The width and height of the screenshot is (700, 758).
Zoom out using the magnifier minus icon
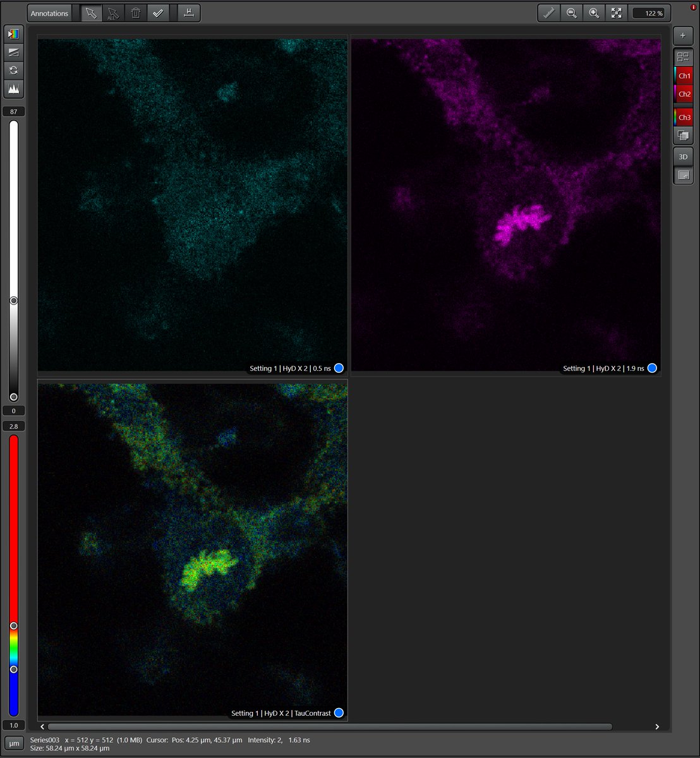[x=571, y=13]
